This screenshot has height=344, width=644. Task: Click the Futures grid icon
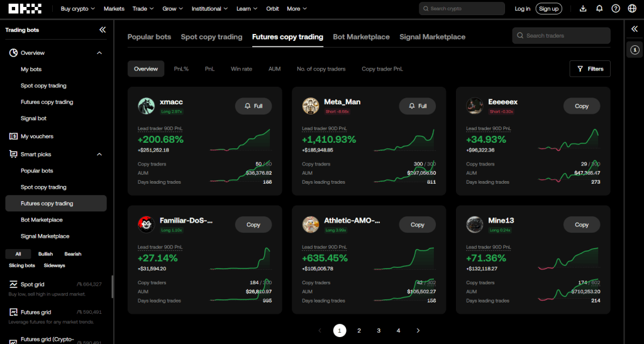(x=13, y=313)
